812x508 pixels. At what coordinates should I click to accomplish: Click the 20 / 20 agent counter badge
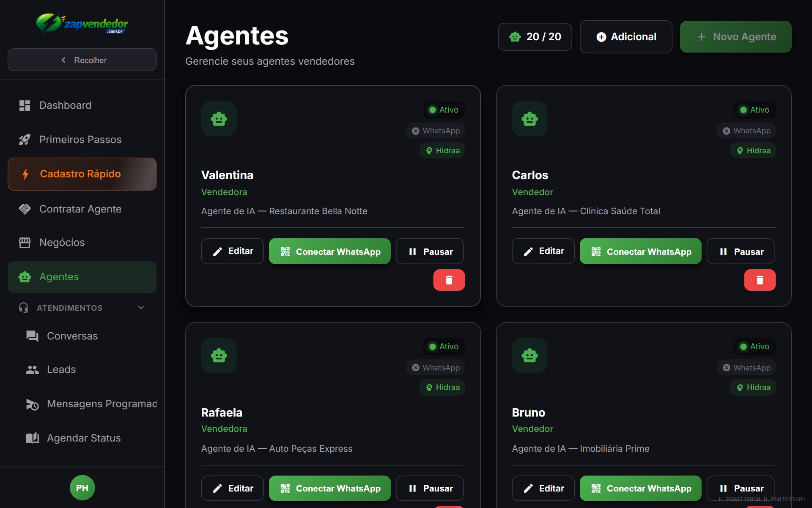click(535, 36)
